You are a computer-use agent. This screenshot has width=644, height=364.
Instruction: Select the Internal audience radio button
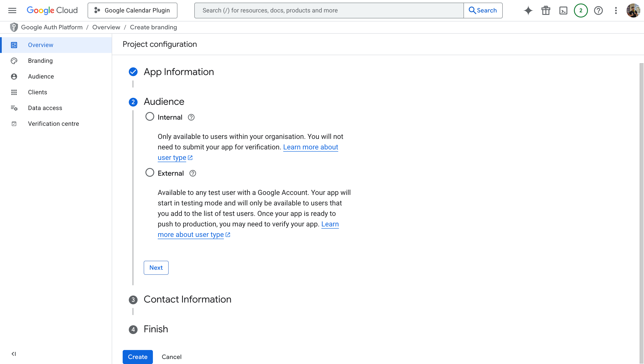click(x=150, y=117)
